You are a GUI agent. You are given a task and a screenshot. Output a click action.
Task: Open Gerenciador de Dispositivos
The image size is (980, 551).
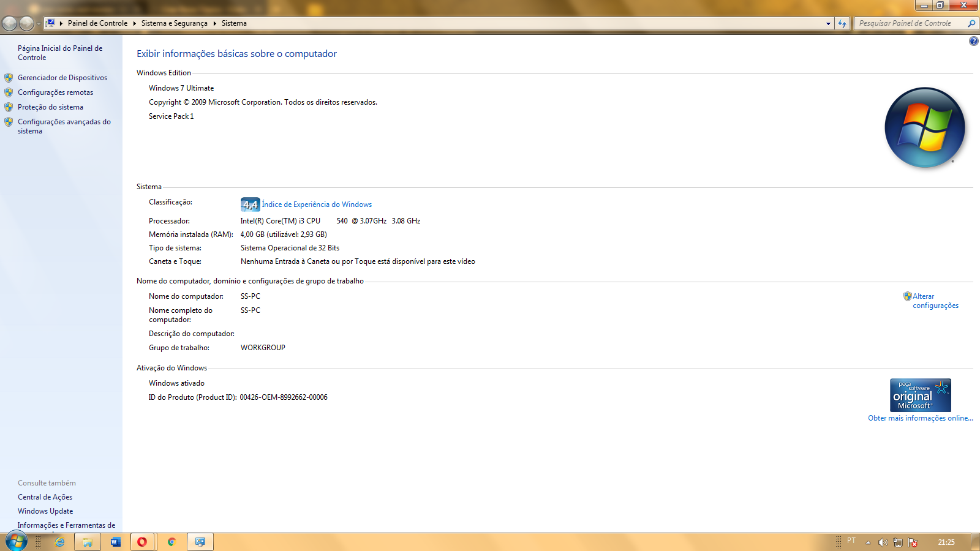[x=62, y=78]
